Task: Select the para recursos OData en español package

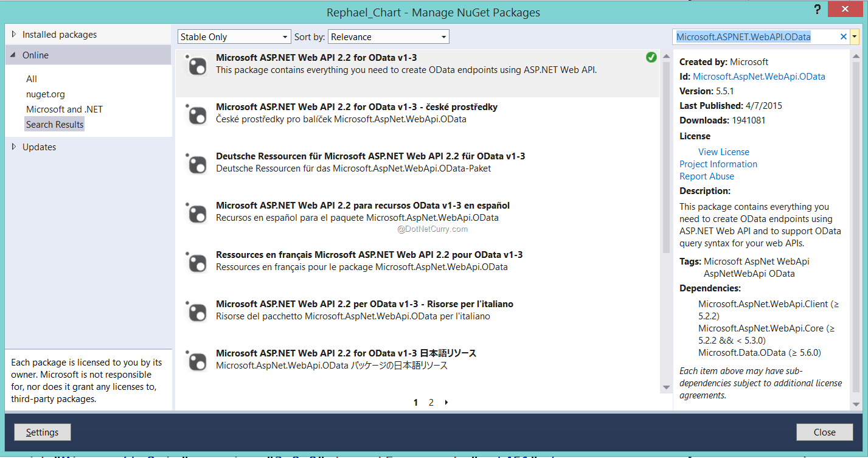Action: click(417, 220)
